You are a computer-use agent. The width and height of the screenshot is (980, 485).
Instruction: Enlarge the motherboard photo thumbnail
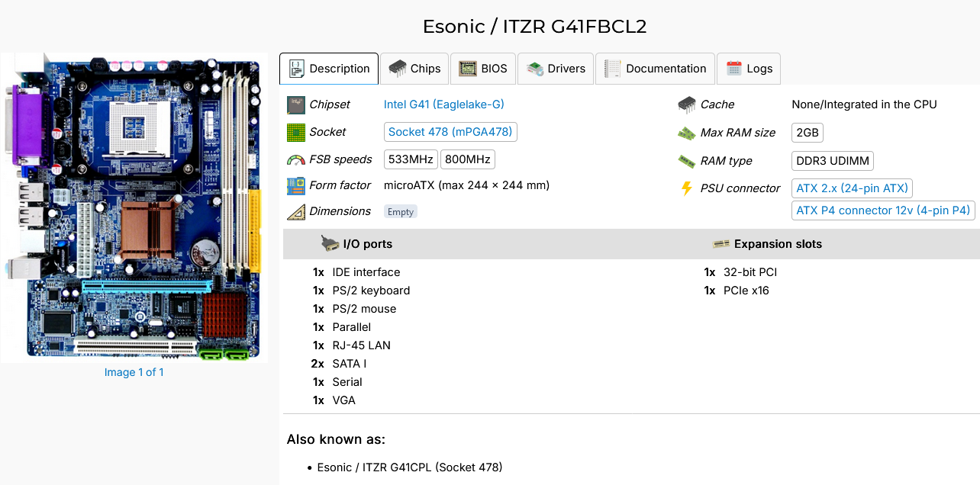pyautogui.click(x=134, y=207)
